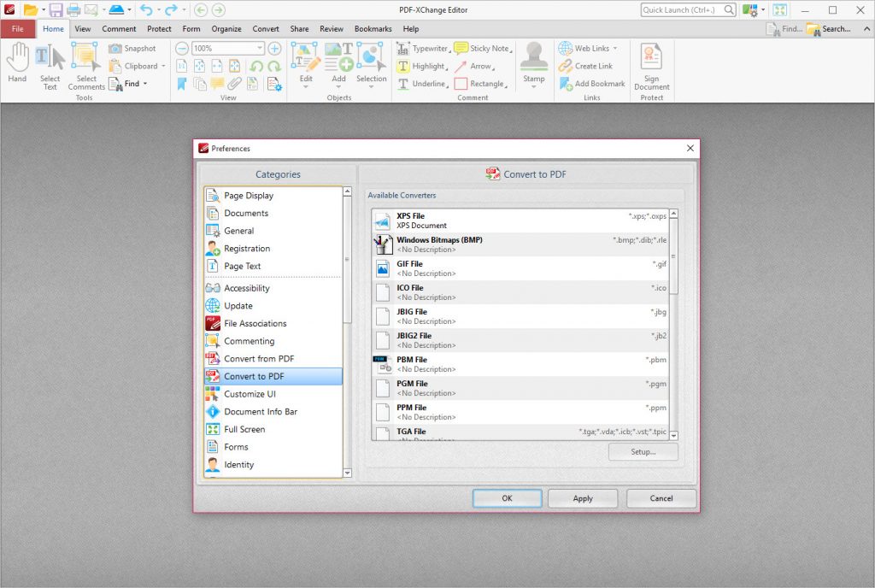Select the Highlight tool
This screenshot has width=875, height=588.
pos(422,67)
